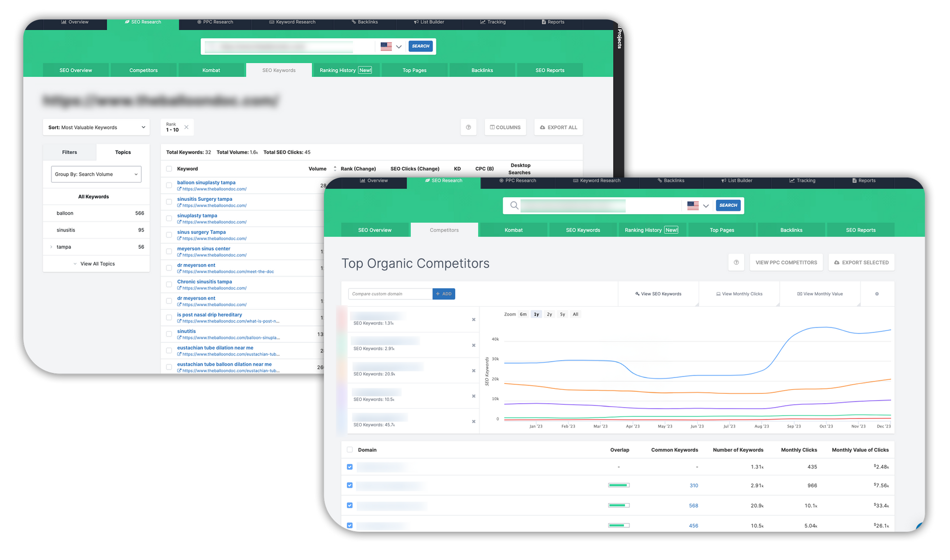
Task: Open external link icon under balloon sinuplasty tampa
Action: point(179,189)
